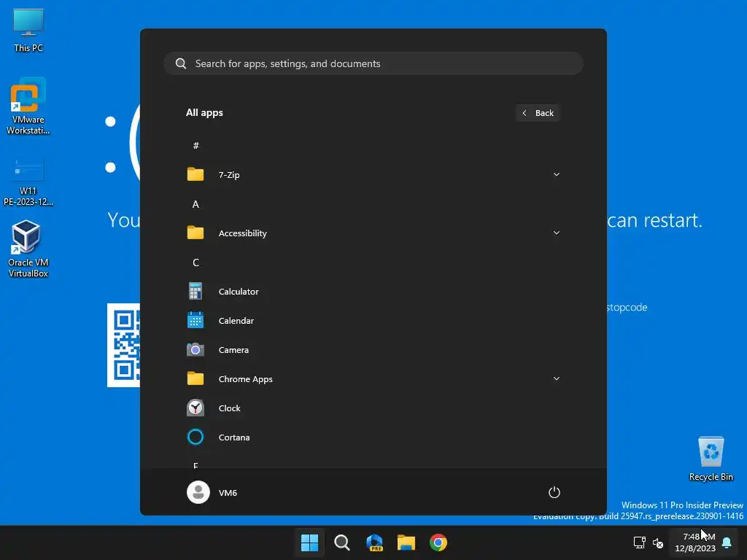Open the Power options button

pos(554,492)
